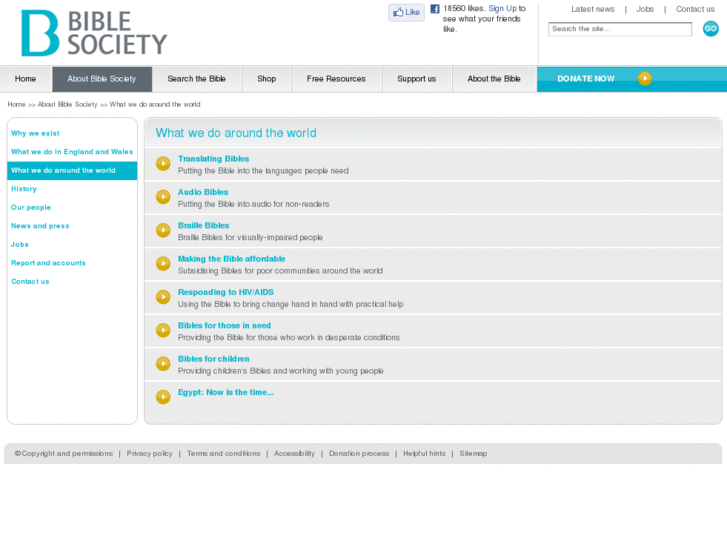Open History in the sidebar
The image size is (727, 545).
24,189
